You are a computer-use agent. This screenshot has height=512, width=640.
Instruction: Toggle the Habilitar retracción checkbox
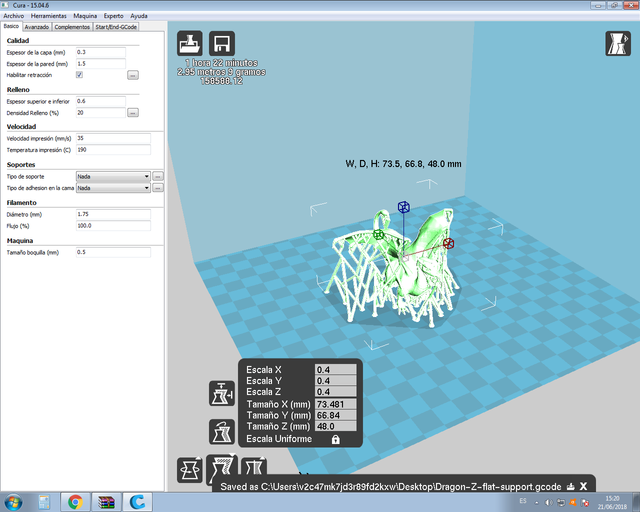80,75
